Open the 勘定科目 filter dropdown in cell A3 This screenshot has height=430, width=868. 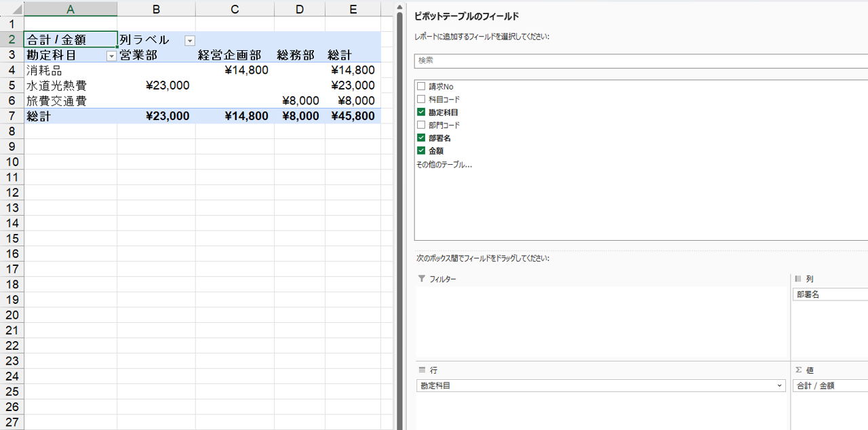pos(111,56)
